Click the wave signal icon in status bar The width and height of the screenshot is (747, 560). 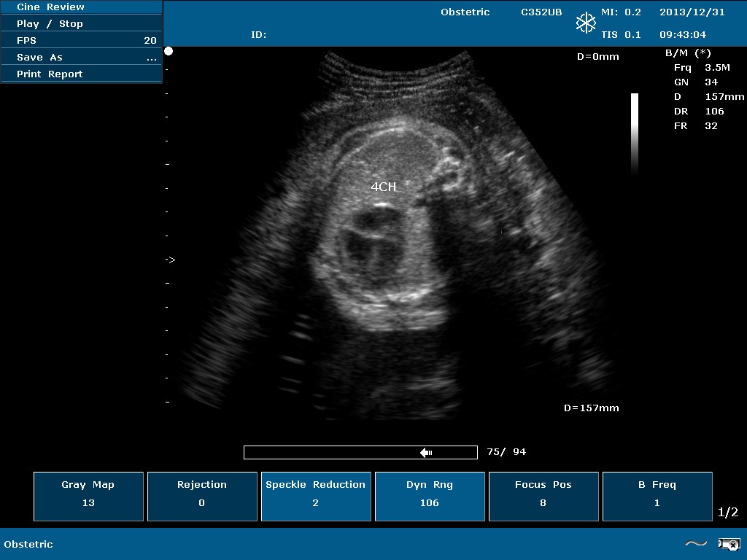[696, 543]
